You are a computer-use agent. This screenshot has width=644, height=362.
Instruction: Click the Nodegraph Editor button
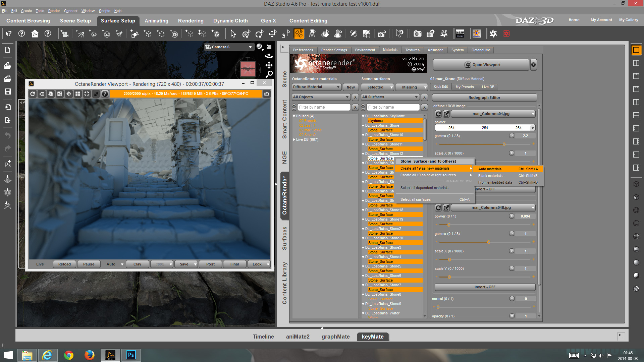pyautogui.click(x=484, y=98)
